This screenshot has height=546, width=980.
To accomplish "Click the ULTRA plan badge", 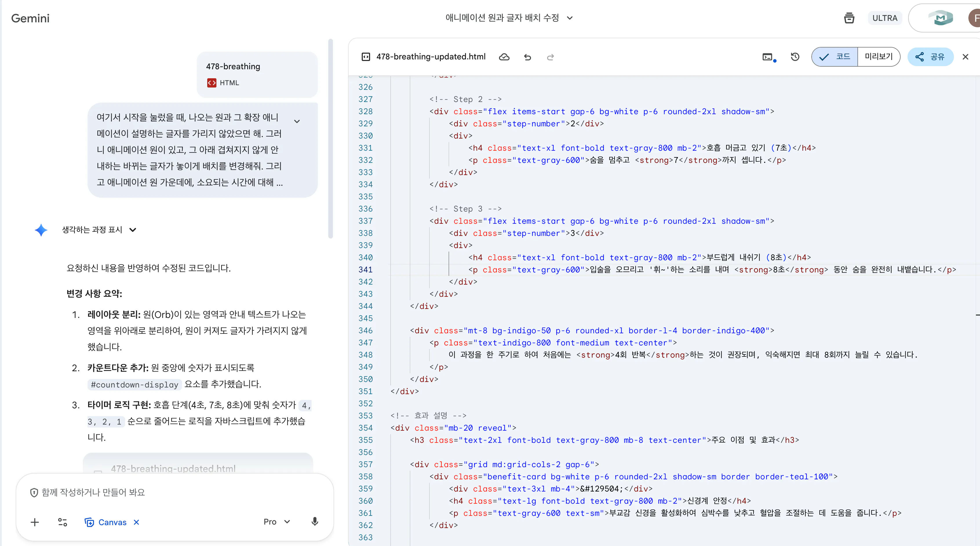I will (884, 18).
